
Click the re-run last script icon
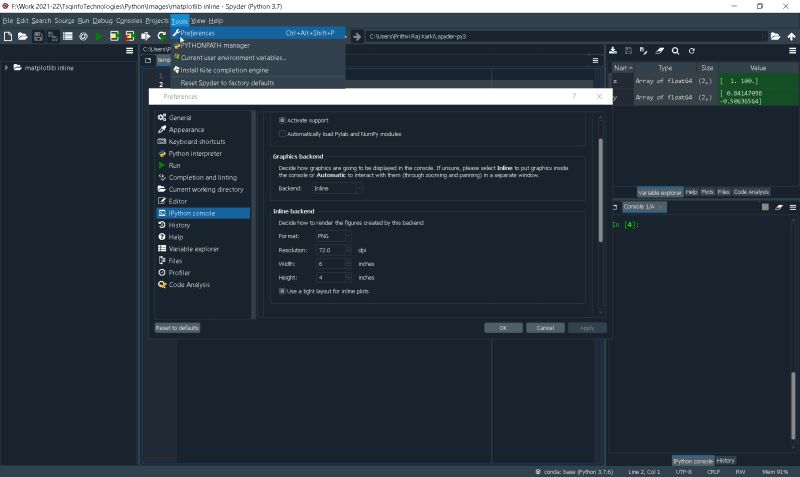[x=162, y=36]
